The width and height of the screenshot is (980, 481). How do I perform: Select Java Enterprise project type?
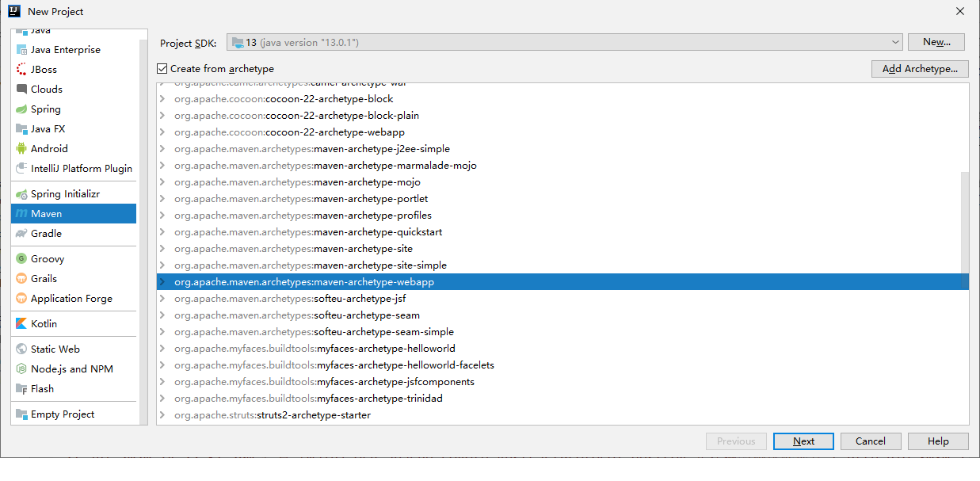click(x=74, y=50)
